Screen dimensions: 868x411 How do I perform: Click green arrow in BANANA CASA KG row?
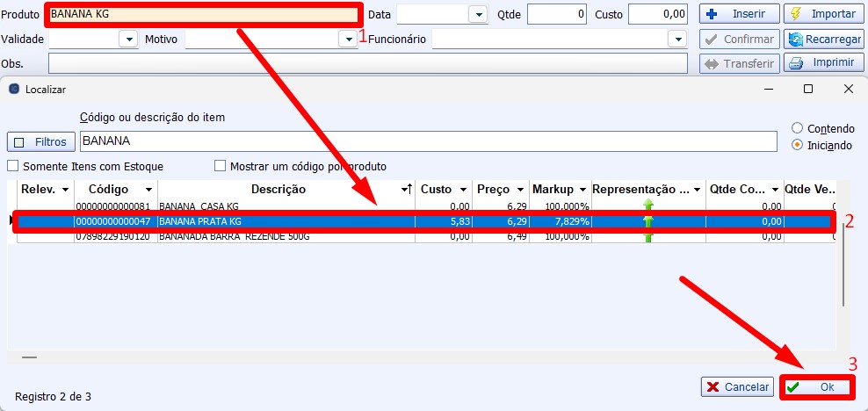(647, 206)
